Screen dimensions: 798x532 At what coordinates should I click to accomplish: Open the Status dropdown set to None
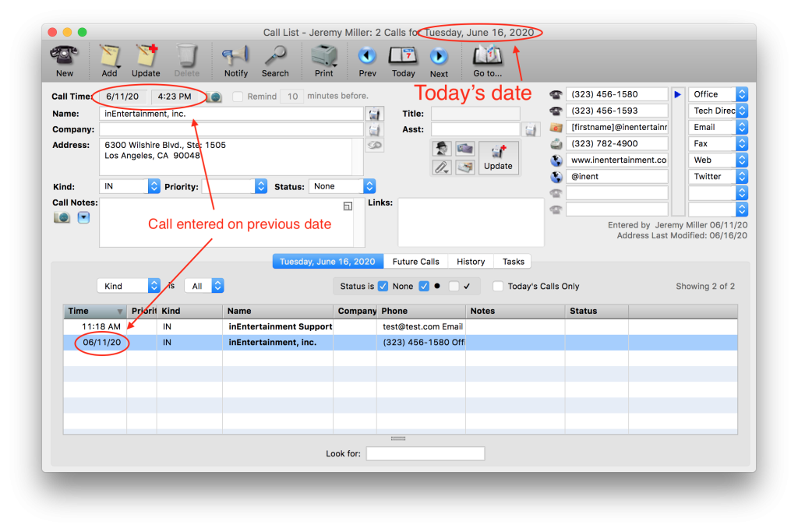[342, 186]
